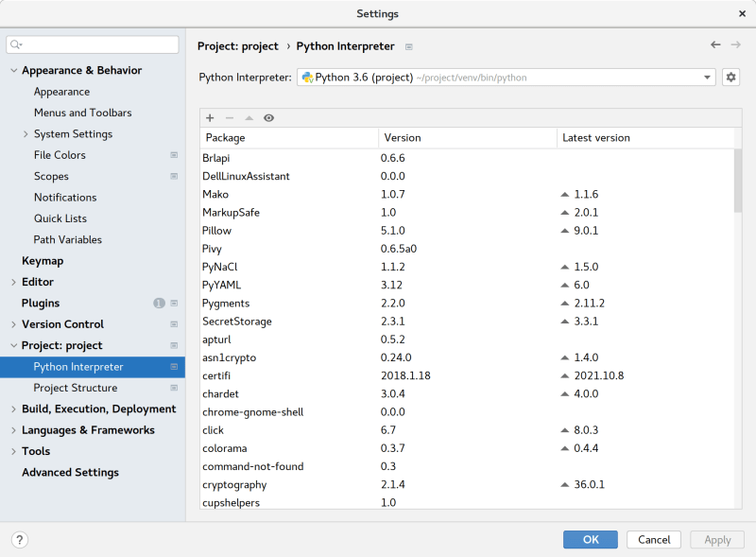Upgrade a package using the up-arrow icon
The image size is (756, 557).
[x=249, y=118]
